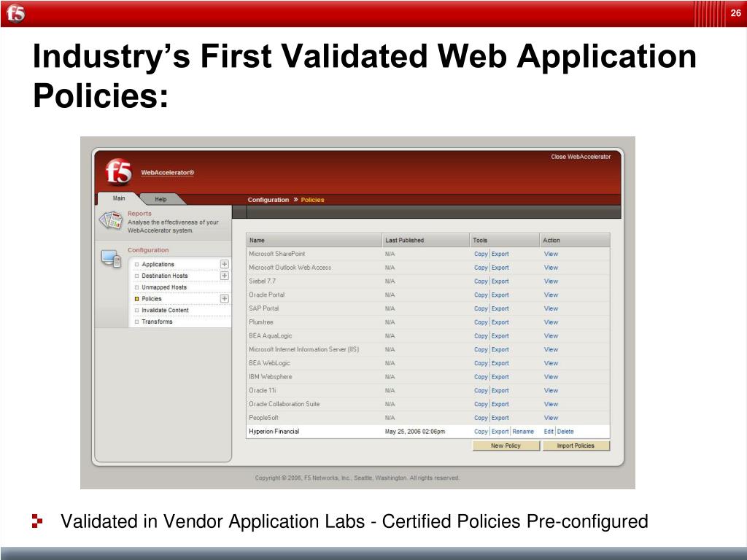Click Close WebAccelerator link
Screen dimensions: 747x560
pos(581,157)
